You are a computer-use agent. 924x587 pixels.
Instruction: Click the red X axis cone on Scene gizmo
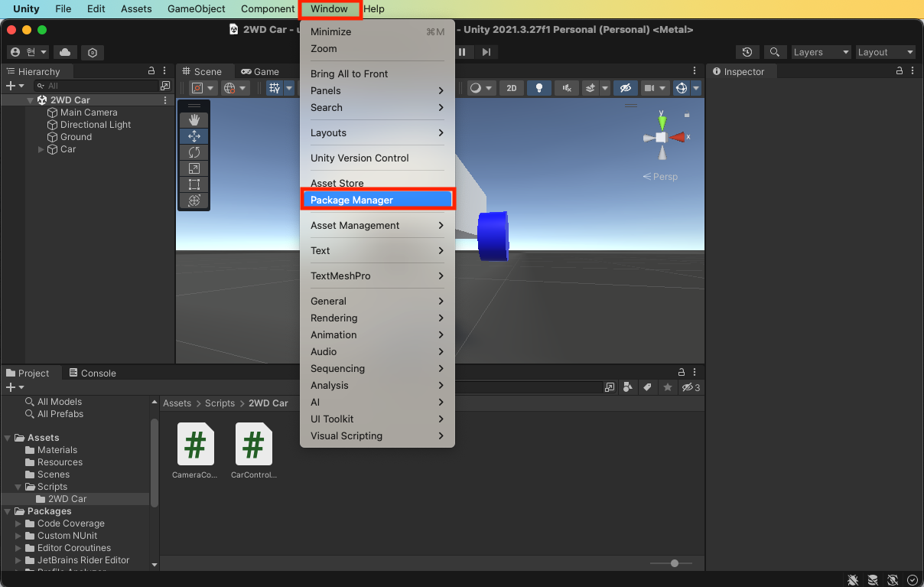pyautogui.click(x=677, y=137)
